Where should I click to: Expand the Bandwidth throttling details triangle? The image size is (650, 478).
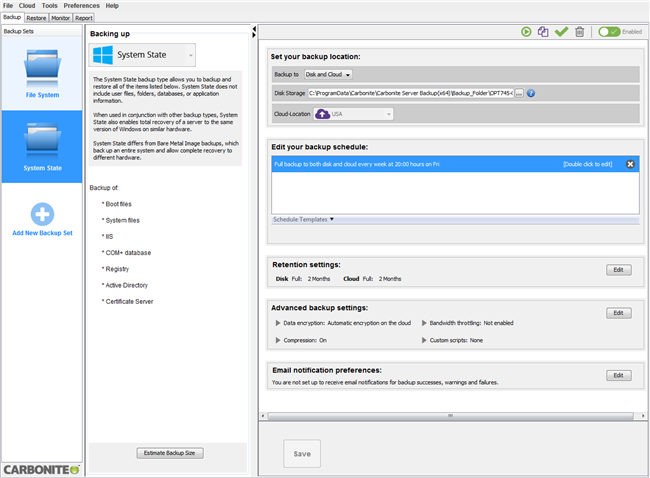pos(424,323)
